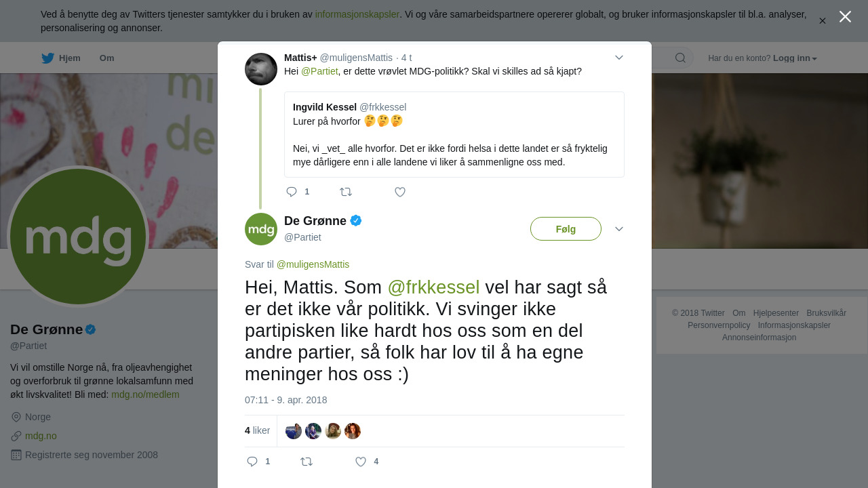Open the Logg inn dropdown
868x488 pixels.
pyautogui.click(x=795, y=58)
